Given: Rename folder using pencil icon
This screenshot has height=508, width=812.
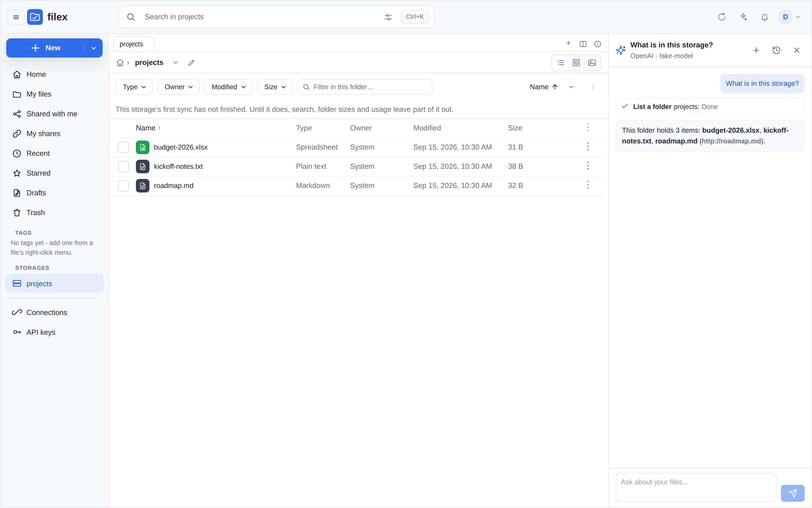Looking at the screenshot, I should pos(191,63).
